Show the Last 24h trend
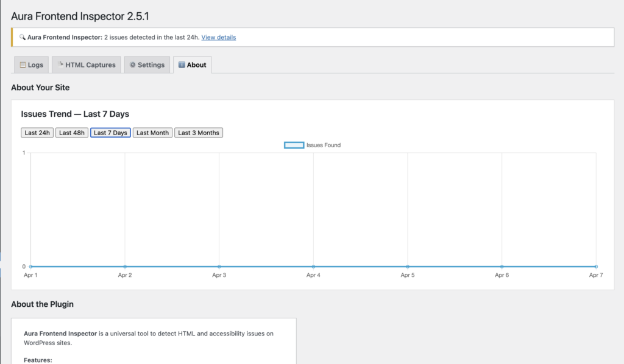 click(x=37, y=133)
